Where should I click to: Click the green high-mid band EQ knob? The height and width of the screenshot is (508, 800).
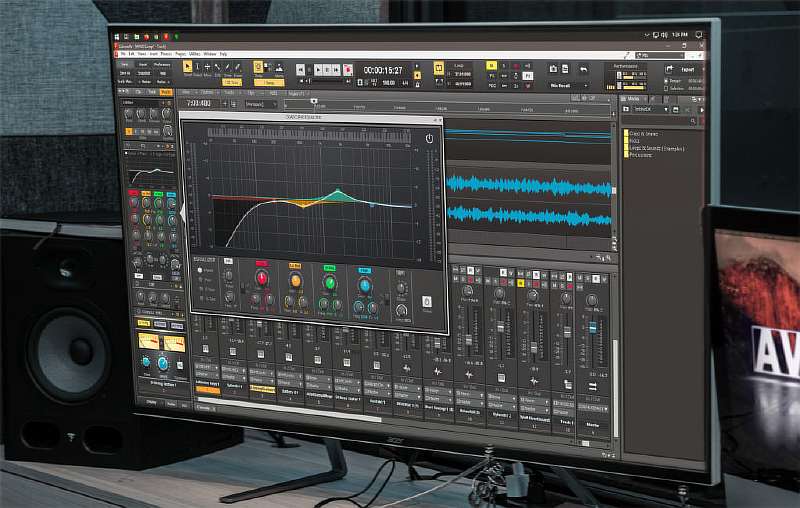[x=329, y=282]
